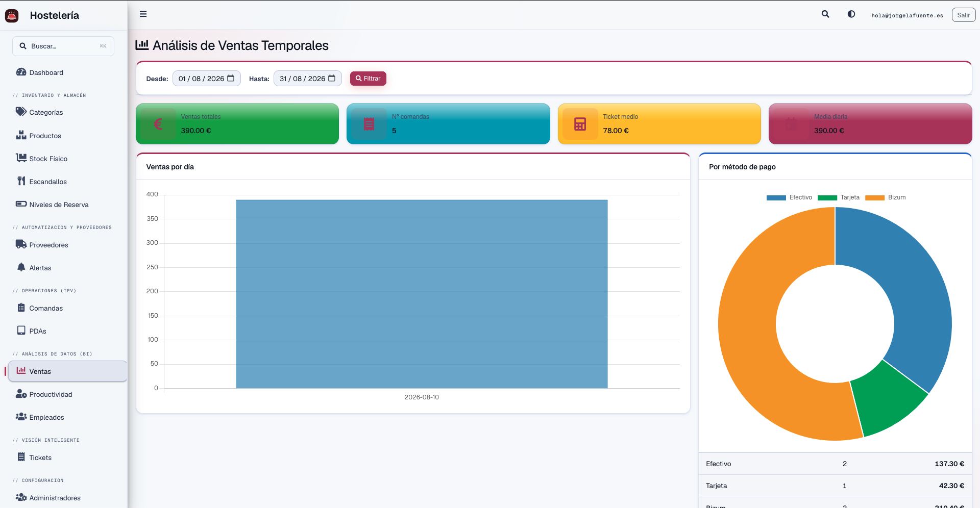Toggle dark mode contrast icon

(851, 14)
